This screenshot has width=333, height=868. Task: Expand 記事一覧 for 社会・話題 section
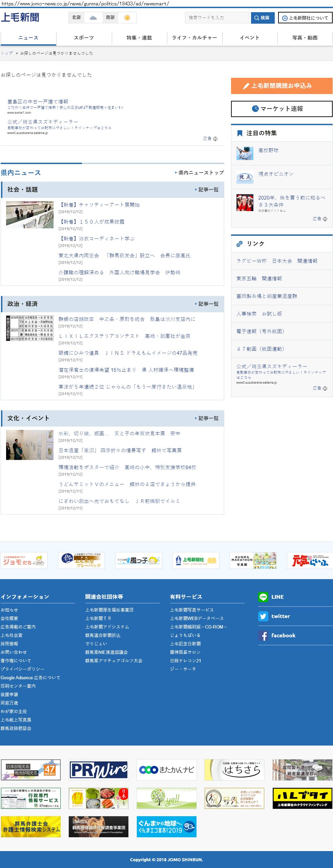pos(207,190)
